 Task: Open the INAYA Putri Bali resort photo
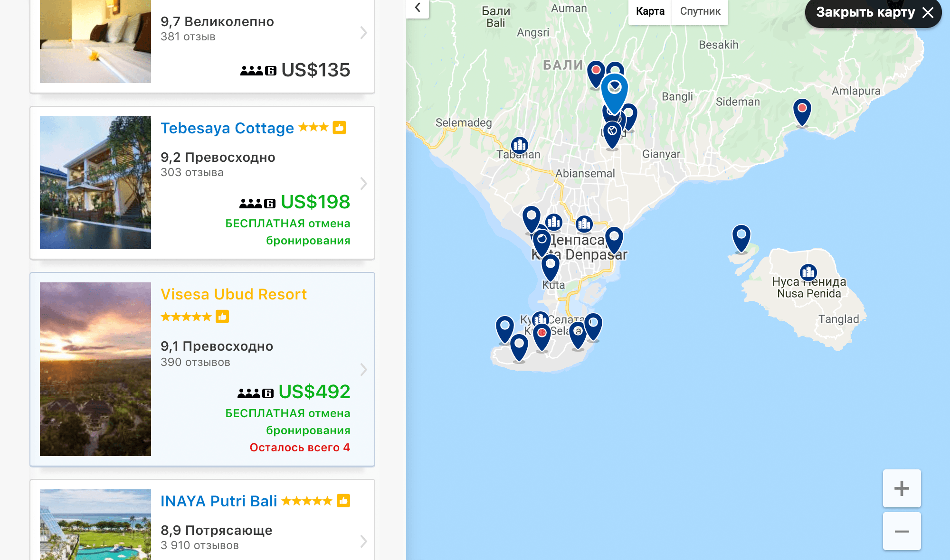pyautogui.click(x=95, y=524)
